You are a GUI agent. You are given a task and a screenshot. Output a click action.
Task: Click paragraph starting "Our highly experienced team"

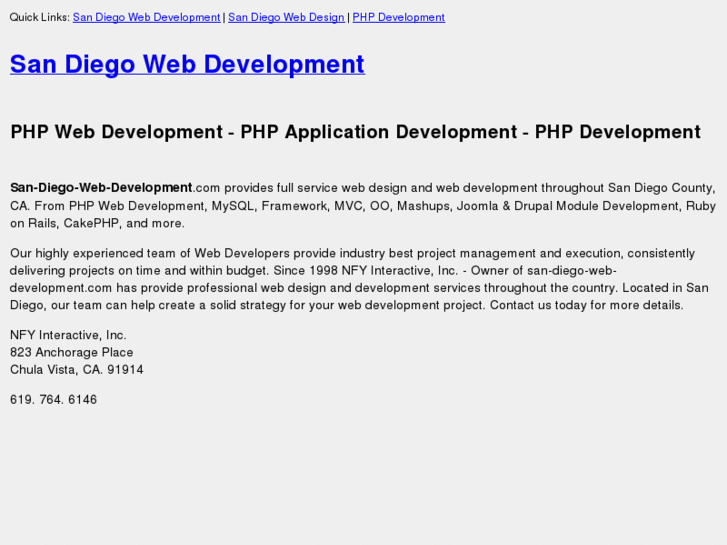[359, 279]
